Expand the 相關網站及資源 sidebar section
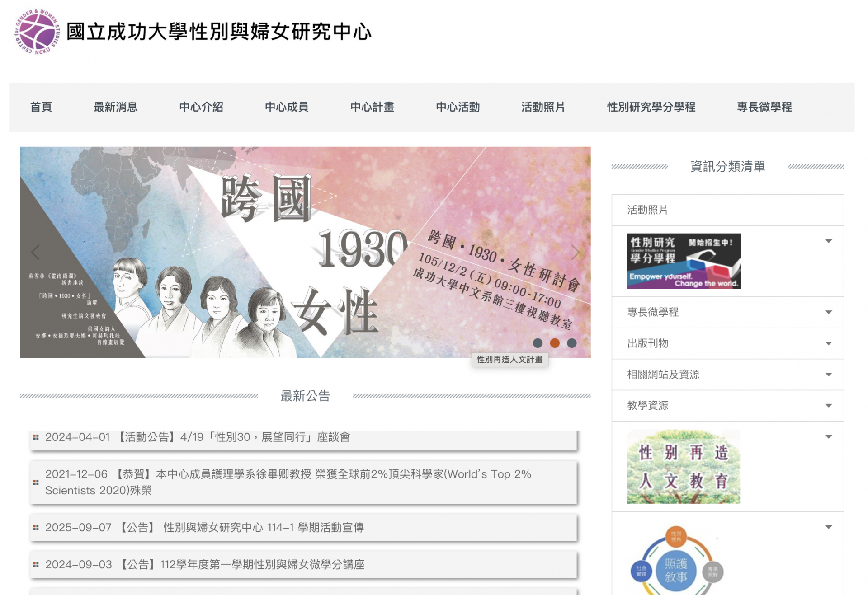The image size is (868, 595). (x=727, y=375)
